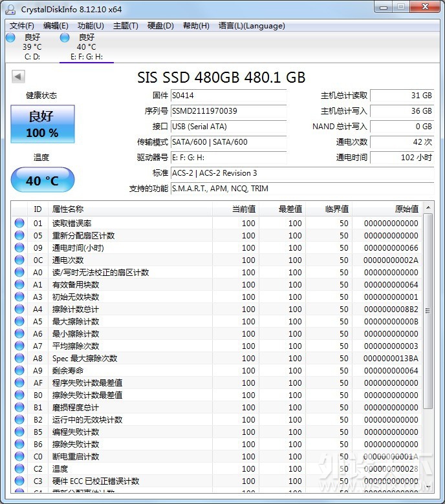Open the 编辑(E) menu
The width and height of the screenshot is (445, 504).
coord(56,26)
